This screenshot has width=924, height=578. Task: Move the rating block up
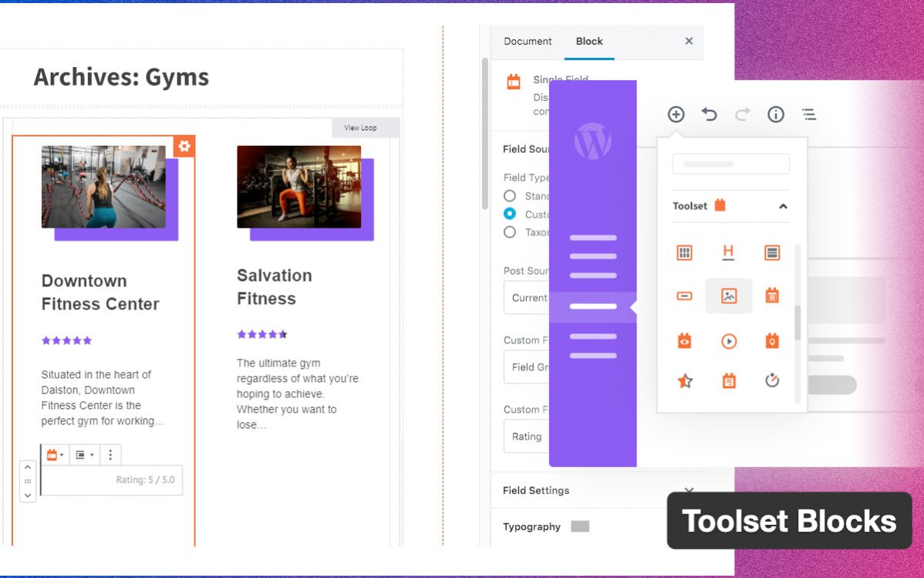click(x=28, y=467)
